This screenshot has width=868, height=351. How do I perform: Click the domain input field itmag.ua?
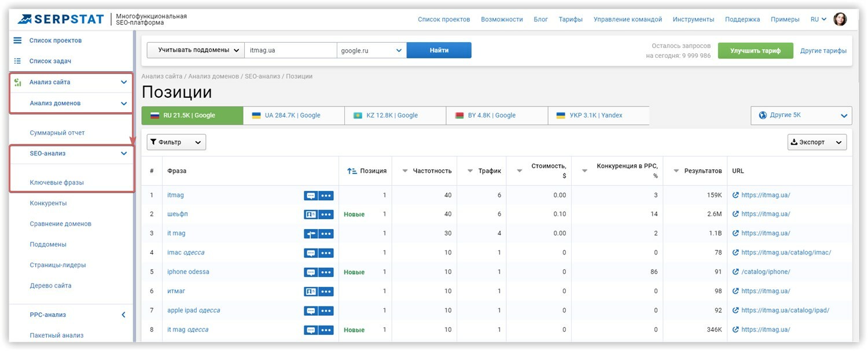(290, 50)
